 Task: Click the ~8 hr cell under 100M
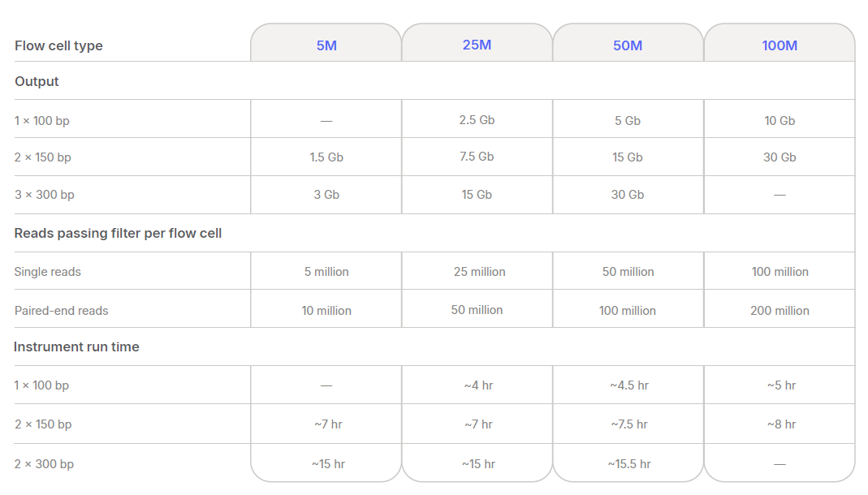click(781, 424)
